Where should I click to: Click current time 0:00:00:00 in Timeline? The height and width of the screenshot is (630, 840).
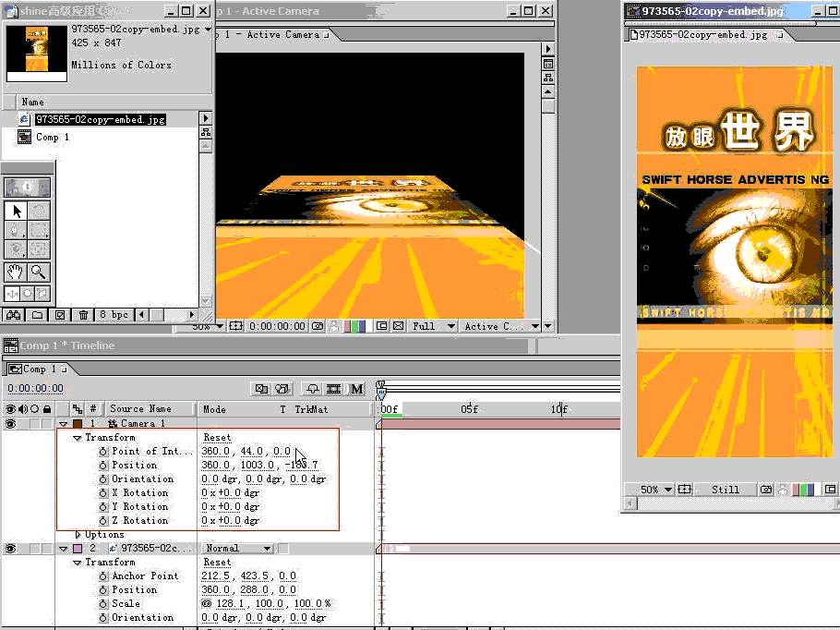35,388
